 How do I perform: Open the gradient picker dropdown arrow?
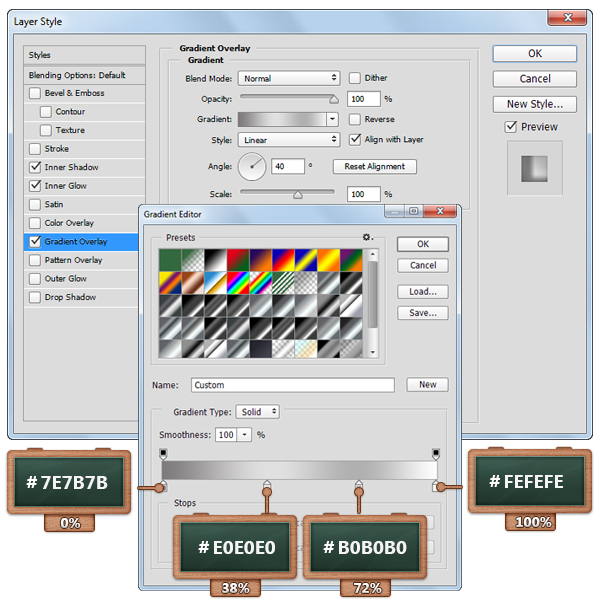click(333, 119)
